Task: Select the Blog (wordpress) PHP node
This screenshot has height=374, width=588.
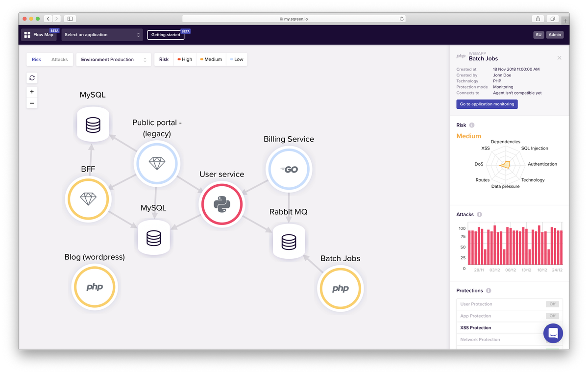Action: pos(95,287)
